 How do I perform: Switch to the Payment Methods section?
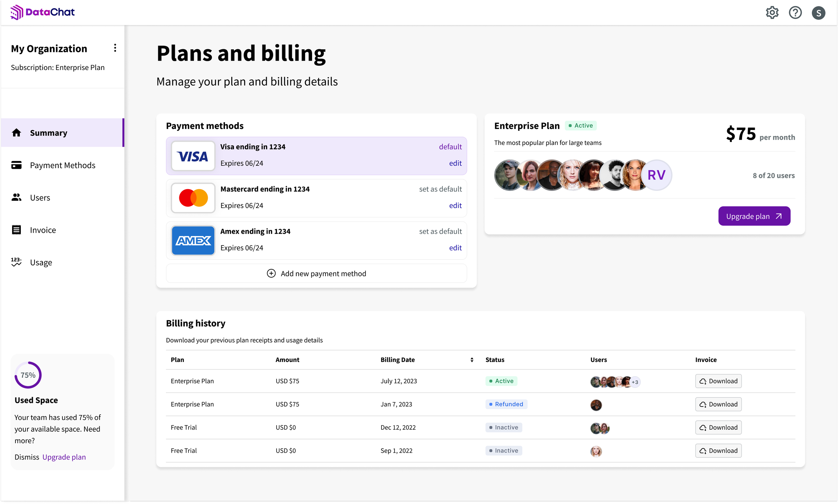point(63,165)
